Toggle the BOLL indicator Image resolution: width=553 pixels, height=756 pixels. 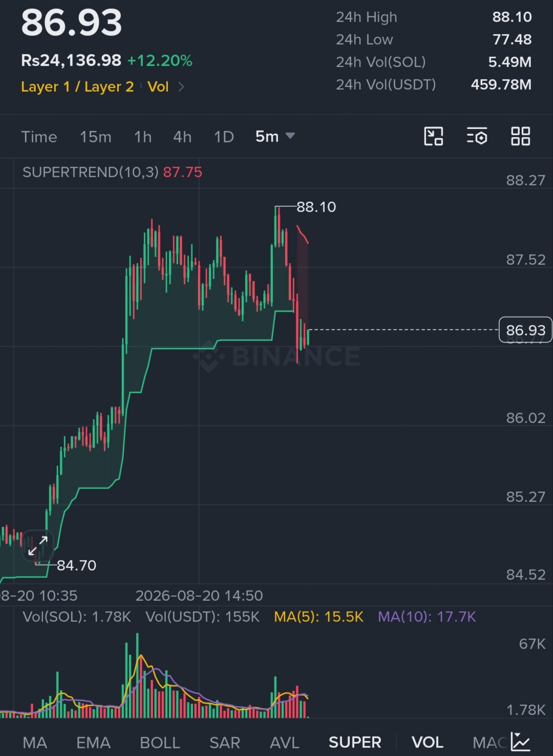(x=160, y=742)
